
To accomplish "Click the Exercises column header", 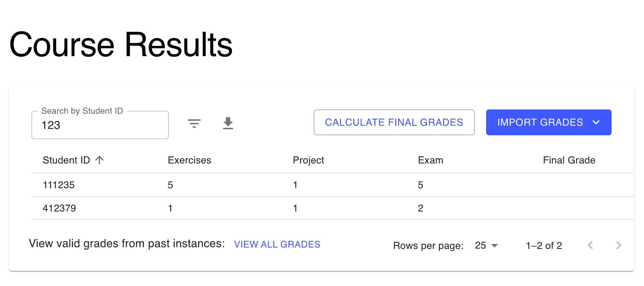I will [189, 160].
